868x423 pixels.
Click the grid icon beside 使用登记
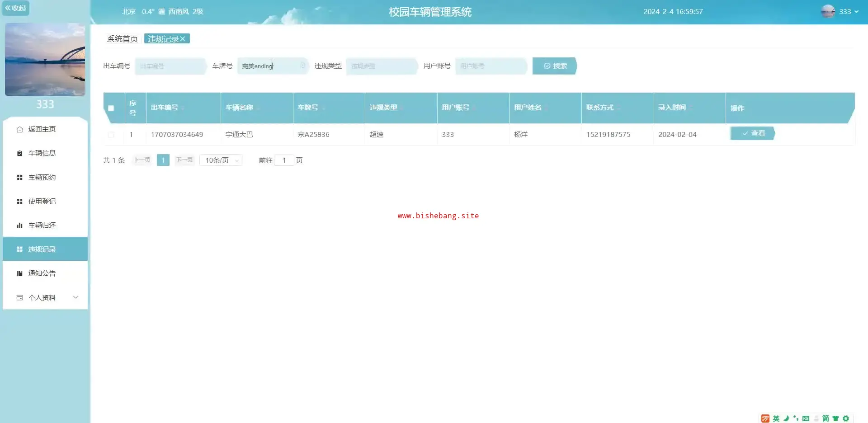19,202
